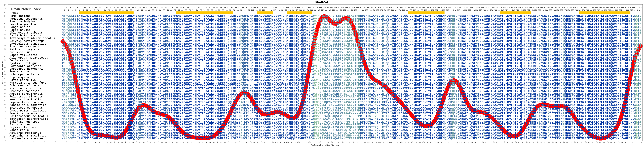Click the Position in the Multiple Alignment label

(x=325, y=145)
